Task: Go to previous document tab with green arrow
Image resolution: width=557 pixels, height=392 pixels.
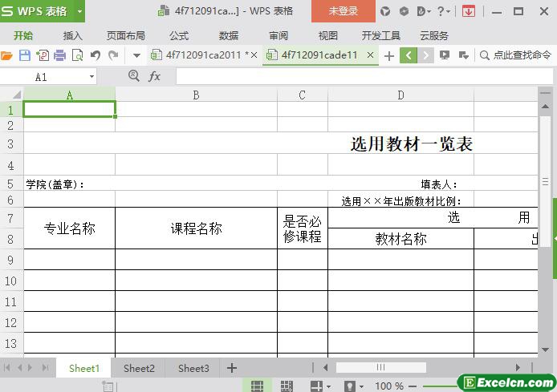Action: coord(409,55)
